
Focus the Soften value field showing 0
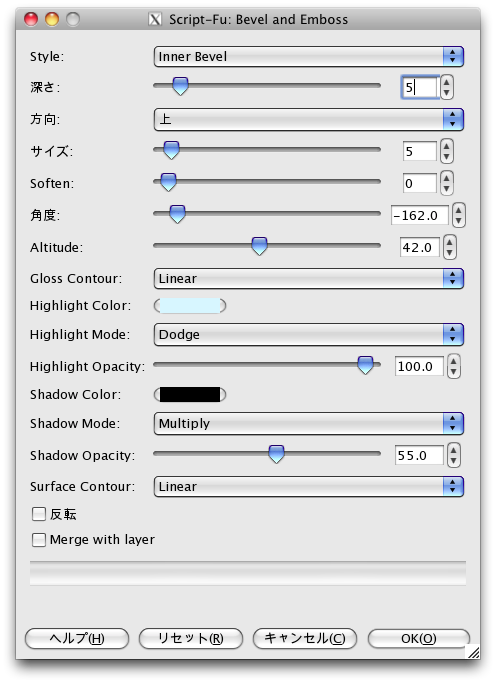tap(420, 183)
